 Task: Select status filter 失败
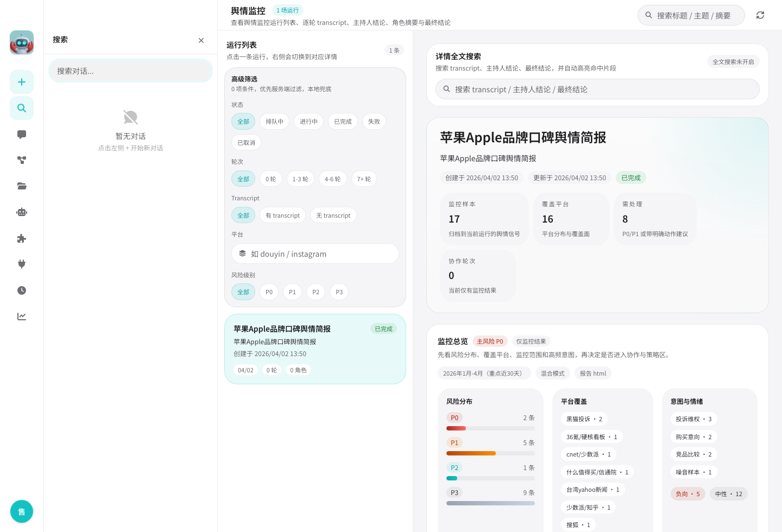(x=374, y=122)
